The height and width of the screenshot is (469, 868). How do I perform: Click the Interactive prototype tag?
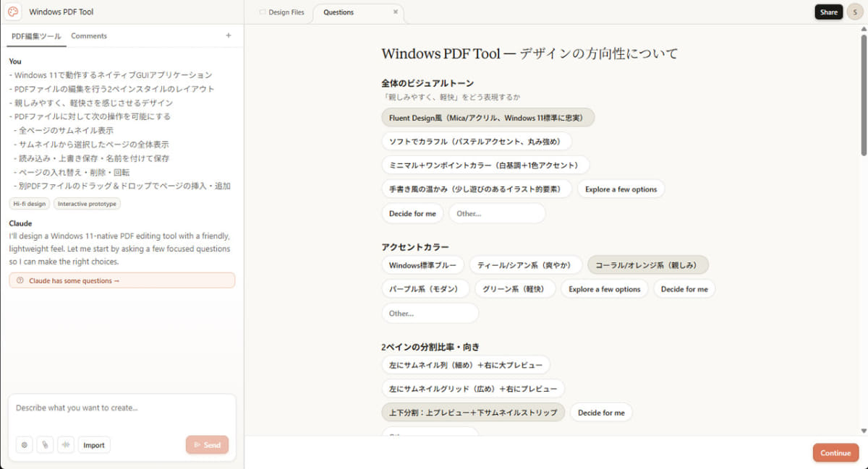point(87,204)
